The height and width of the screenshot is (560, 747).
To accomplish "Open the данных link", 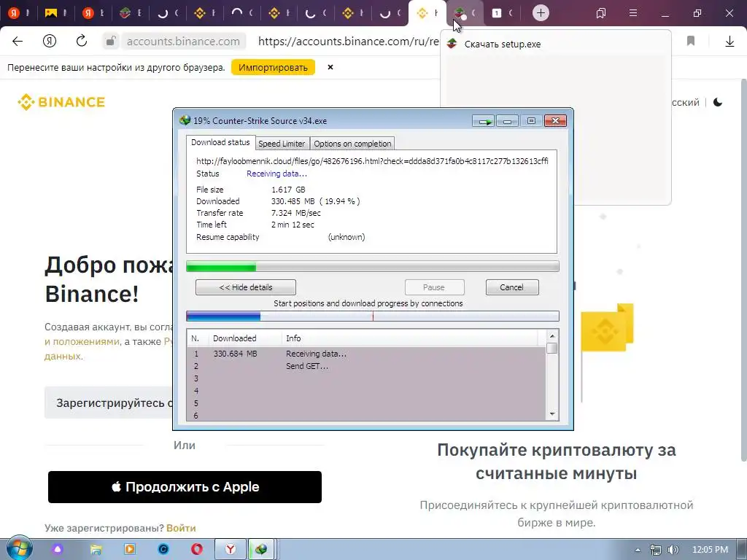I will pos(63,356).
